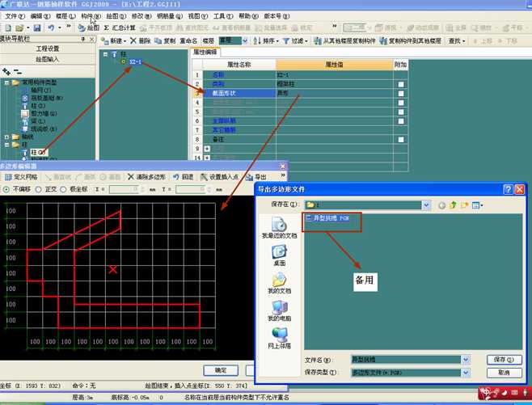Click 从其他楼层复制构件
Image resolution: width=532 pixels, height=405 pixels.
click(x=344, y=41)
